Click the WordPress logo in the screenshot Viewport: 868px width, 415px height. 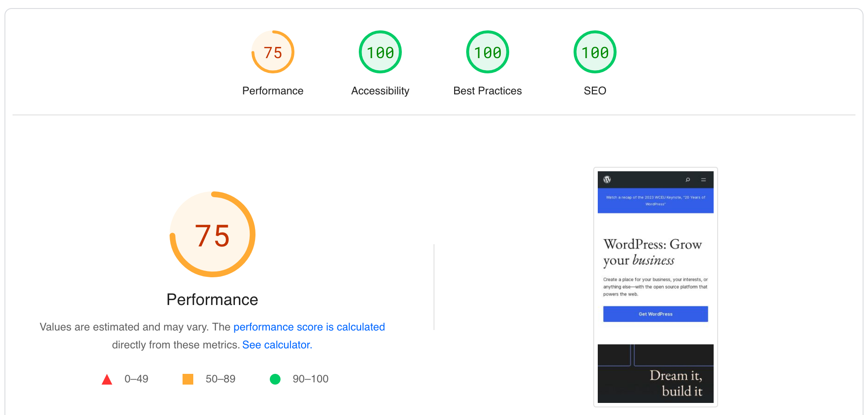608,179
